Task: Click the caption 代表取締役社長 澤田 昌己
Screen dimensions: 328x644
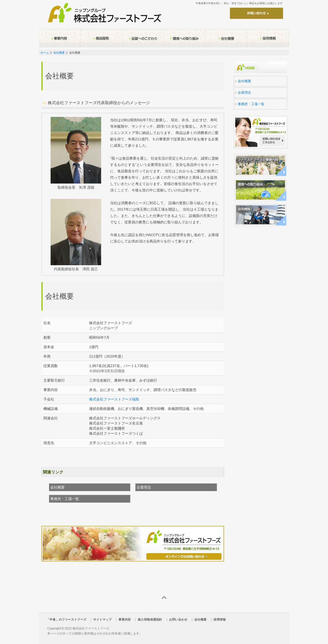Action: [76, 269]
